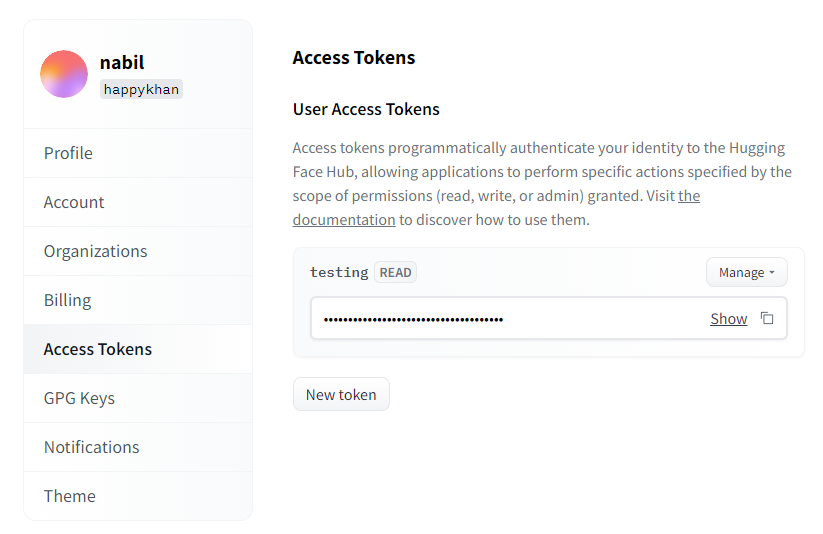The width and height of the screenshot is (823, 534).
Task: Open Theme settings
Action: 70,496
